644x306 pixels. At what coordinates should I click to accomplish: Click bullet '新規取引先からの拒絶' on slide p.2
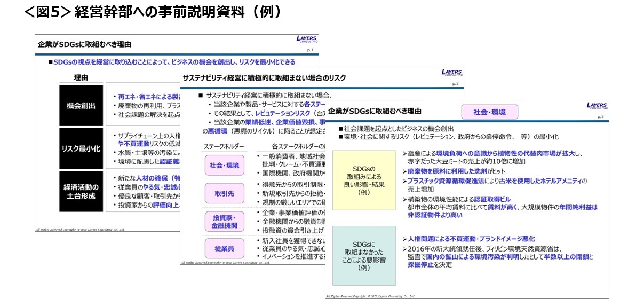click(x=290, y=193)
